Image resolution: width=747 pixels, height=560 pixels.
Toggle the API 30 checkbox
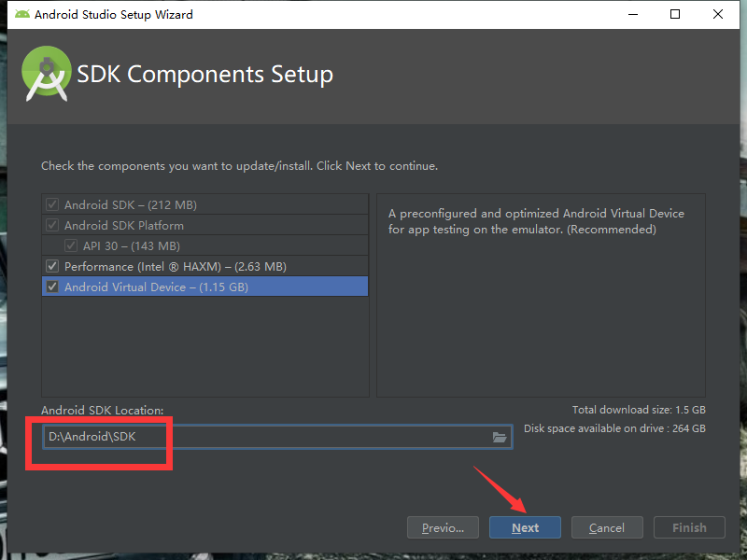(72, 245)
